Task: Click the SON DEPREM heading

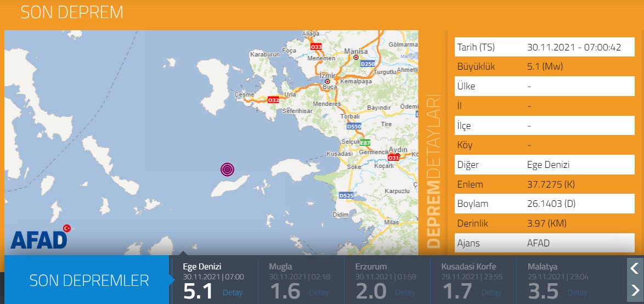Action: [x=72, y=12]
